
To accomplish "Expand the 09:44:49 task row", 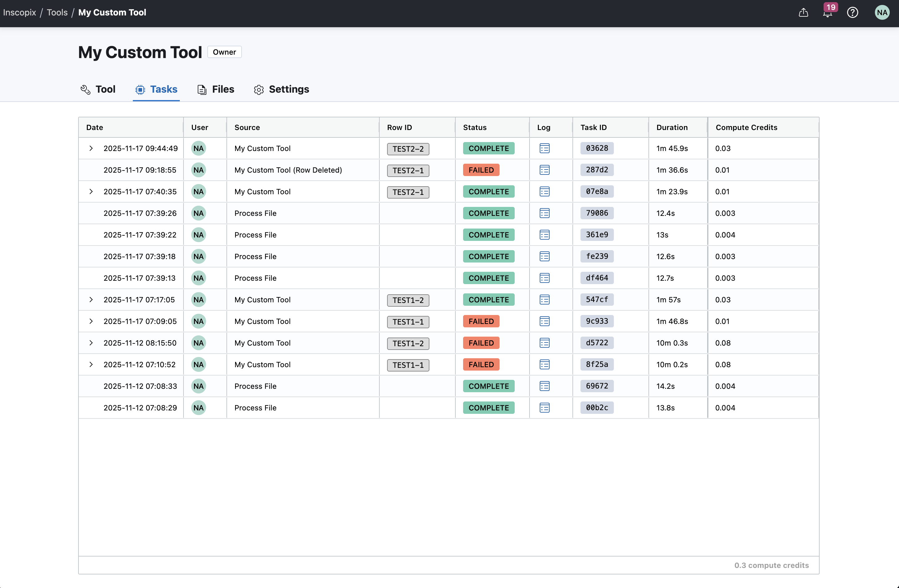I will (91, 149).
